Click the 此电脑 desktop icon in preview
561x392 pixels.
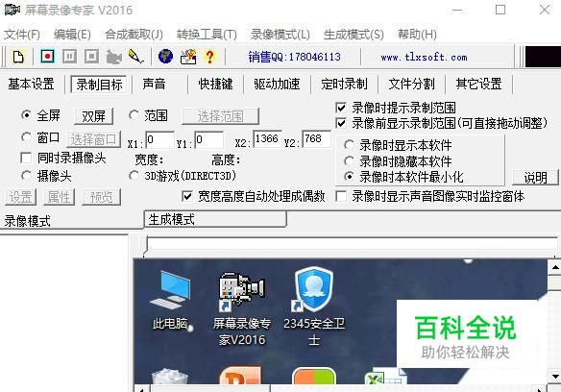(170, 300)
